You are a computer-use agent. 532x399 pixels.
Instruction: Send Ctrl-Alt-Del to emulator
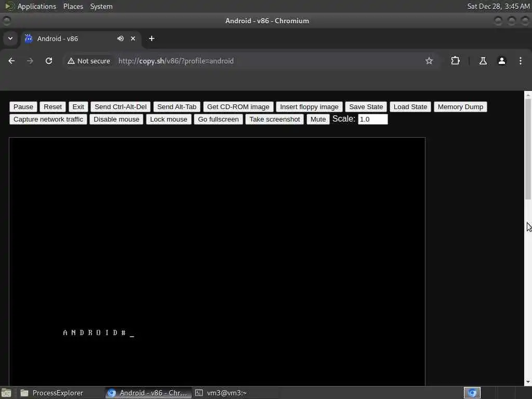click(121, 107)
